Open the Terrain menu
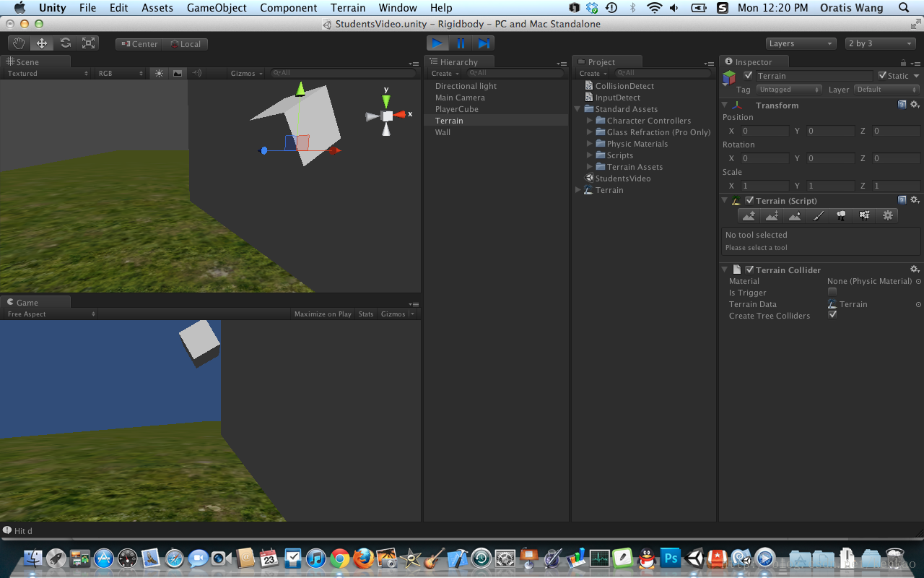This screenshot has width=924, height=578. point(348,8)
